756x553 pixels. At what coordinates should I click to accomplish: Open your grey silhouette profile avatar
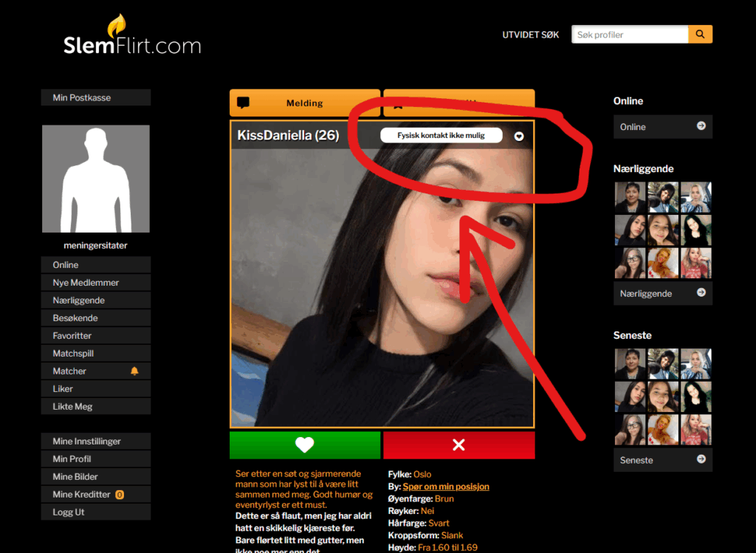tap(96, 179)
